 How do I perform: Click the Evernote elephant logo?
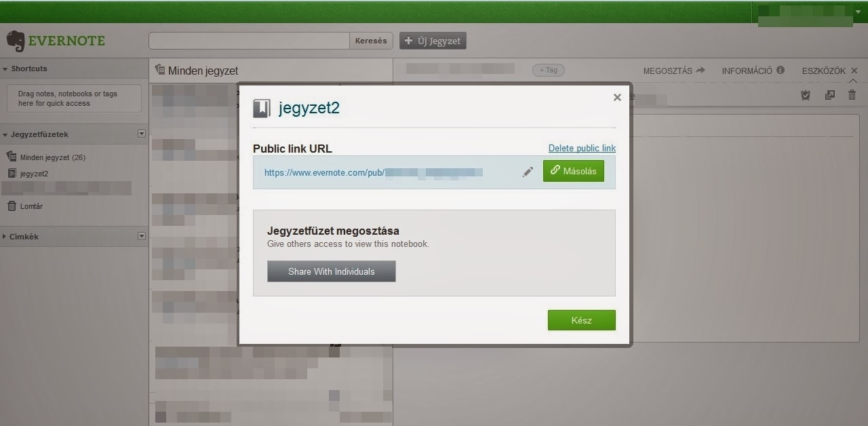[15, 41]
